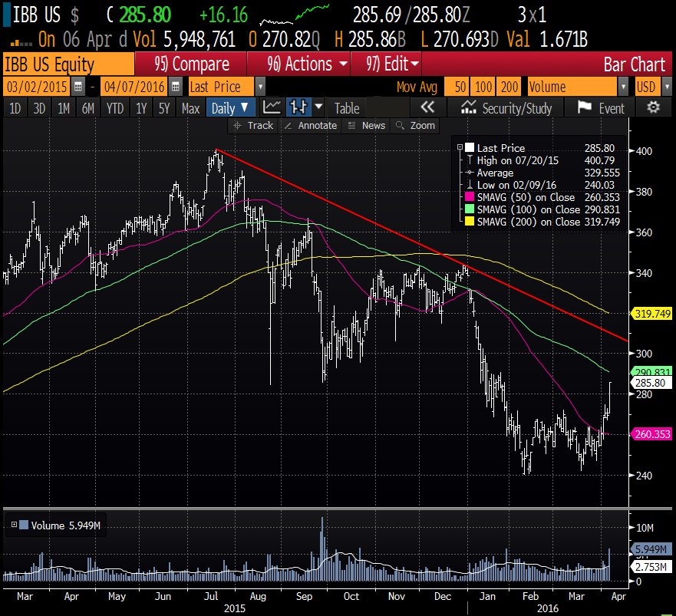Click the Event flag icon
The image size is (676, 616).
point(584,107)
